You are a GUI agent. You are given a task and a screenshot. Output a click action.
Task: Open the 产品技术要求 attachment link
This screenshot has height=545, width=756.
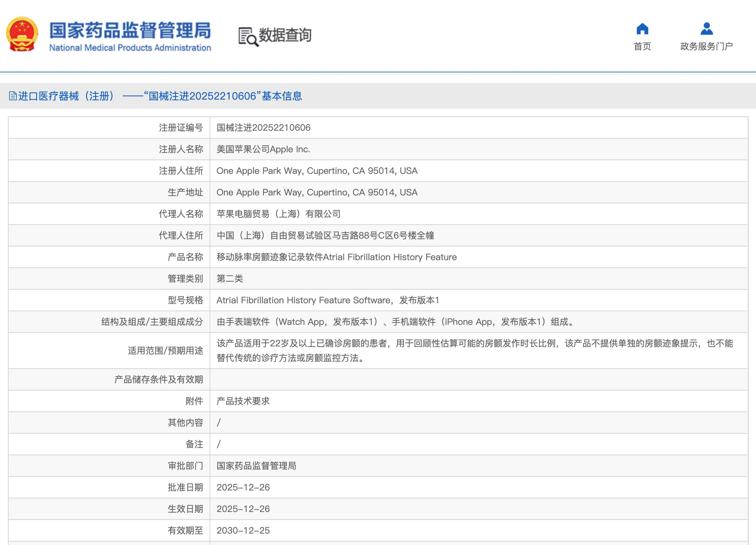[x=243, y=401]
